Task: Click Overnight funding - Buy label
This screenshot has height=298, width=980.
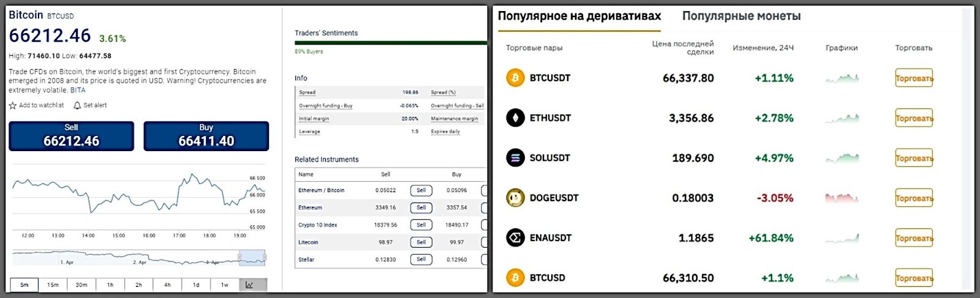Action: [x=326, y=106]
